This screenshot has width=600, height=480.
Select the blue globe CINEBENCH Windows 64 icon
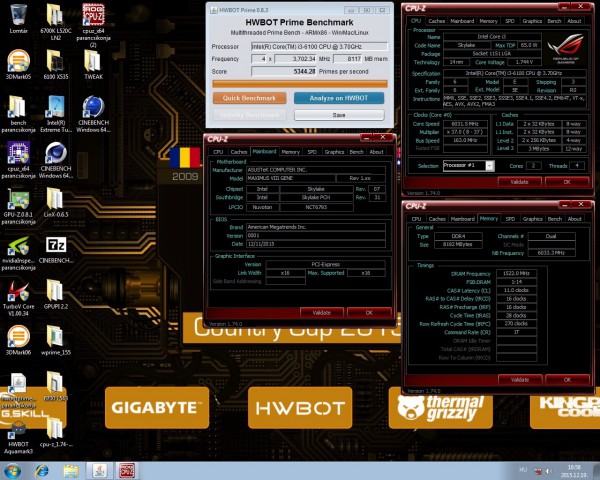93,114
